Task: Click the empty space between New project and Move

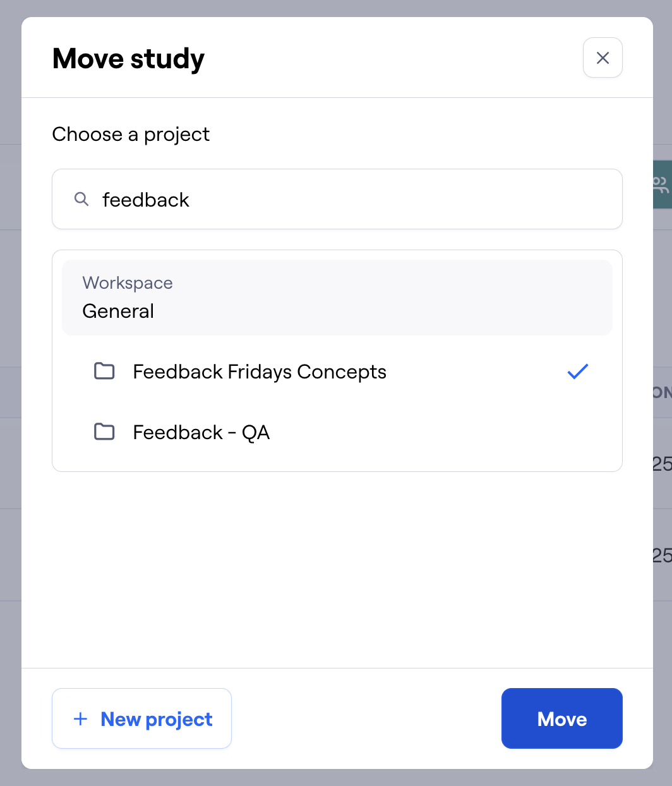Action: tap(366, 718)
